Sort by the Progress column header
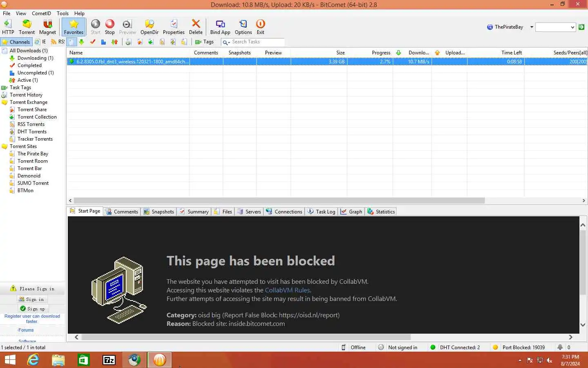The image size is (588, 368). click(381, 53)
